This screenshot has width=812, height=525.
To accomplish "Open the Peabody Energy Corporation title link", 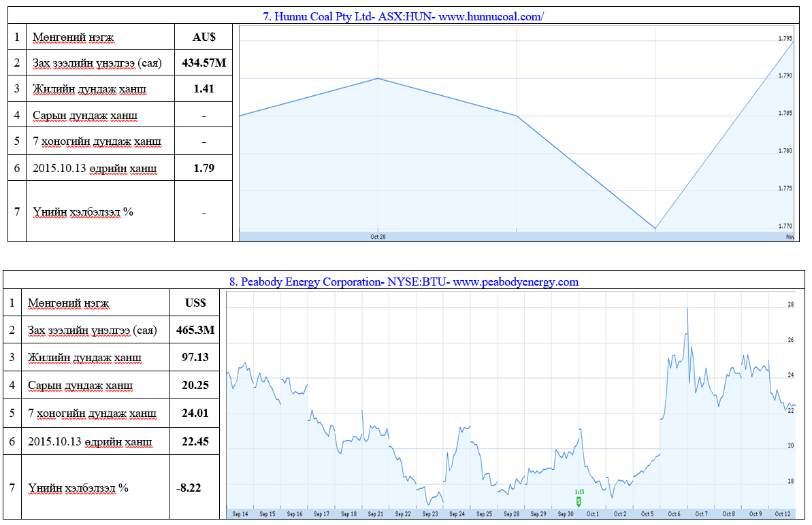I will pos(404,282).
